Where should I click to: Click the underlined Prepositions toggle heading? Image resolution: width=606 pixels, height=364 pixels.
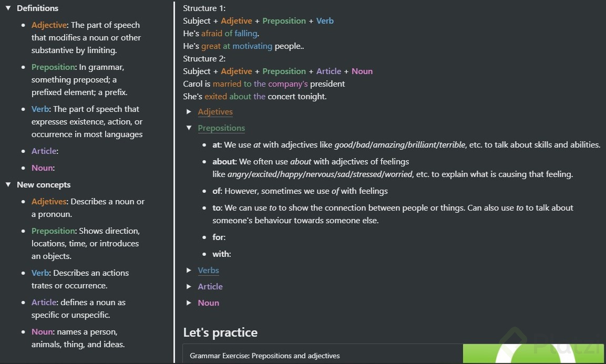(x=221, y=128)
